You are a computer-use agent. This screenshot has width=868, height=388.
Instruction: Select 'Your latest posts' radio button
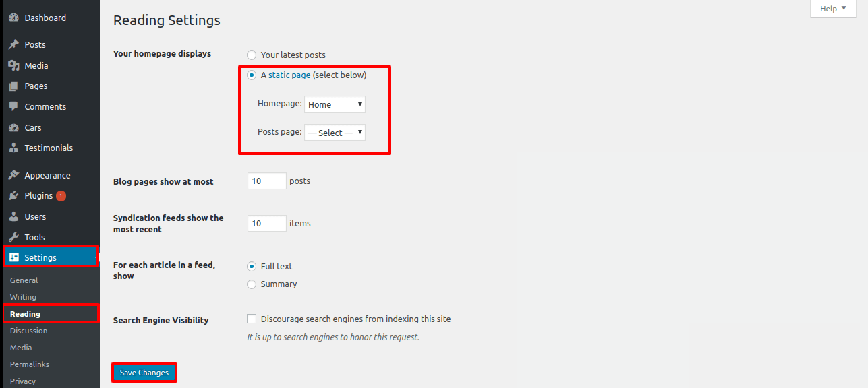(x=252, y=55)
